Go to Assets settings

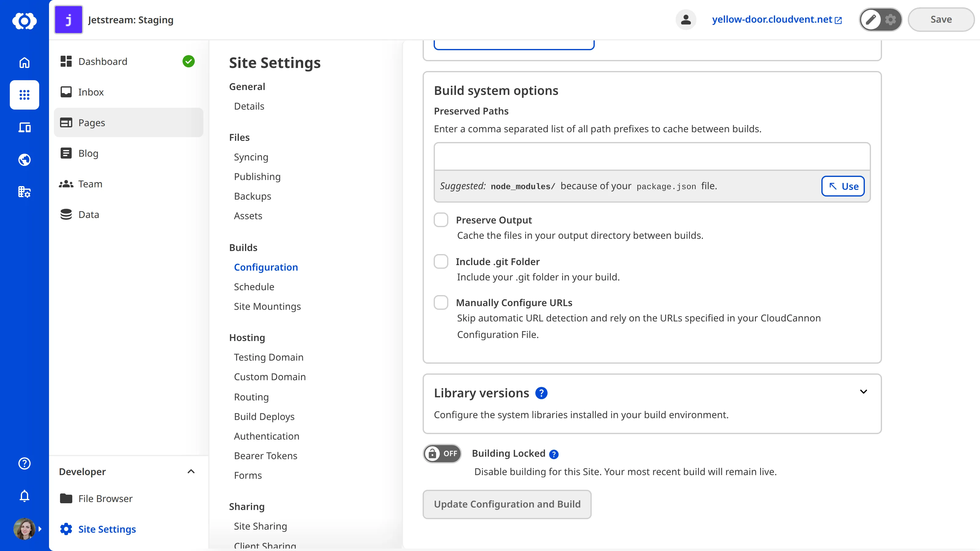[248, 216]
